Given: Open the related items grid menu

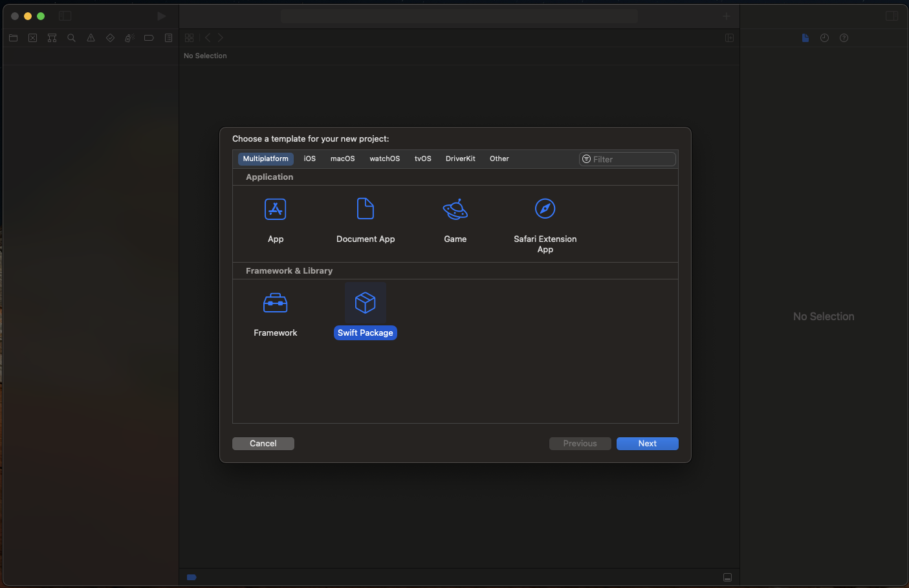Looking at the screenshot, I should click(190, 38).
